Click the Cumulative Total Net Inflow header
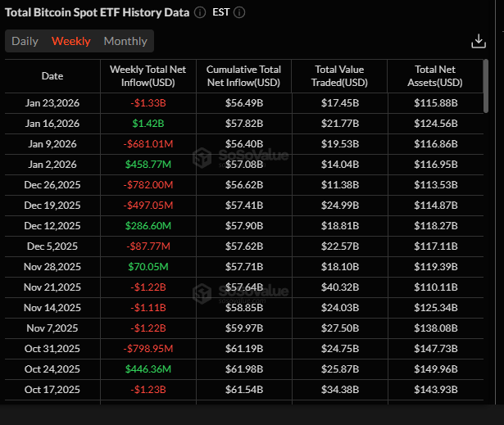 coord(243,76)
